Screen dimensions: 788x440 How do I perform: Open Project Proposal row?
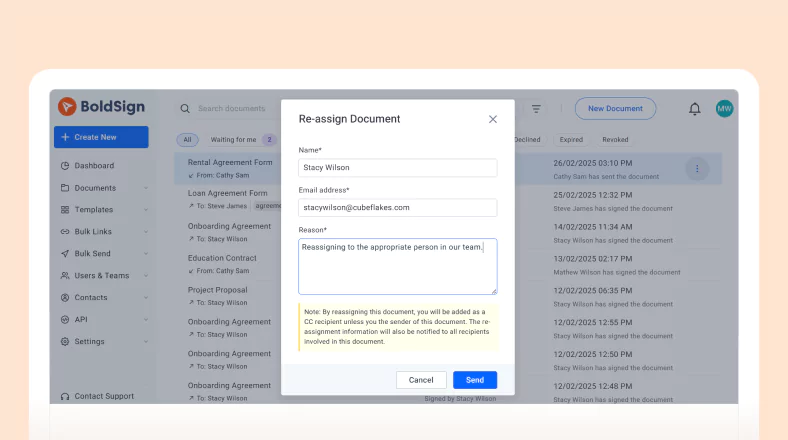(218, 290)
